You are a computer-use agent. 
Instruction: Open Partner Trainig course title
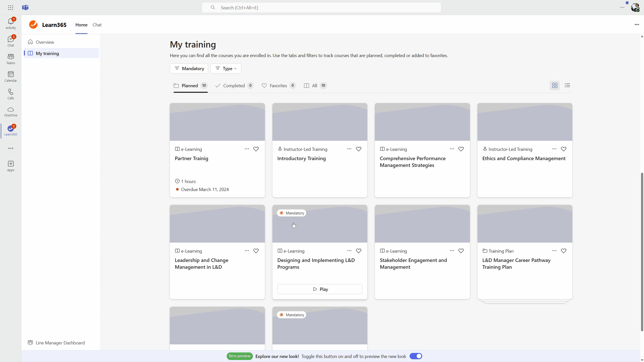[x=191, y=158]
